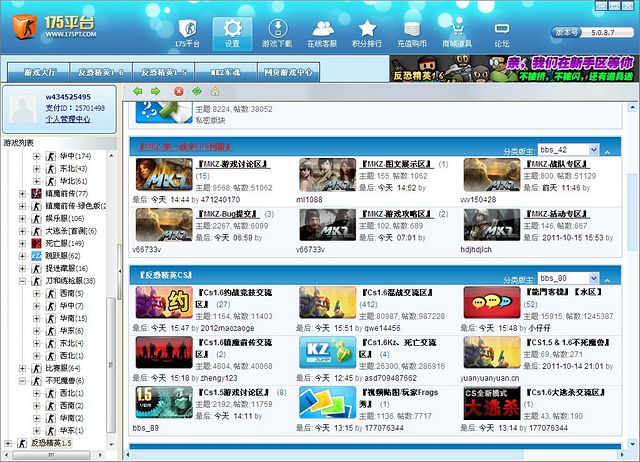The image size is (640, 462).
Task: Click the green forward arrow
Action: click(x=156, y=91)
